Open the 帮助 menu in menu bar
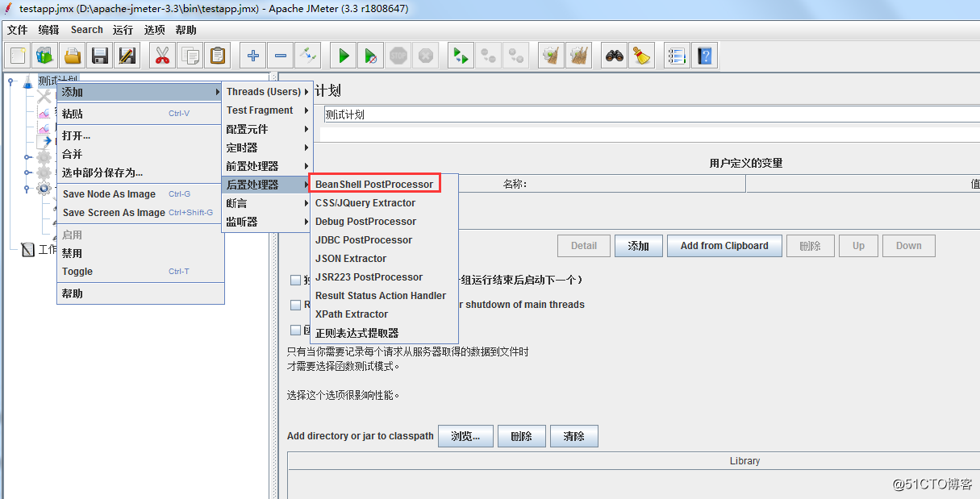Screen dimensions: 980x499 click(x=186, y=30)
